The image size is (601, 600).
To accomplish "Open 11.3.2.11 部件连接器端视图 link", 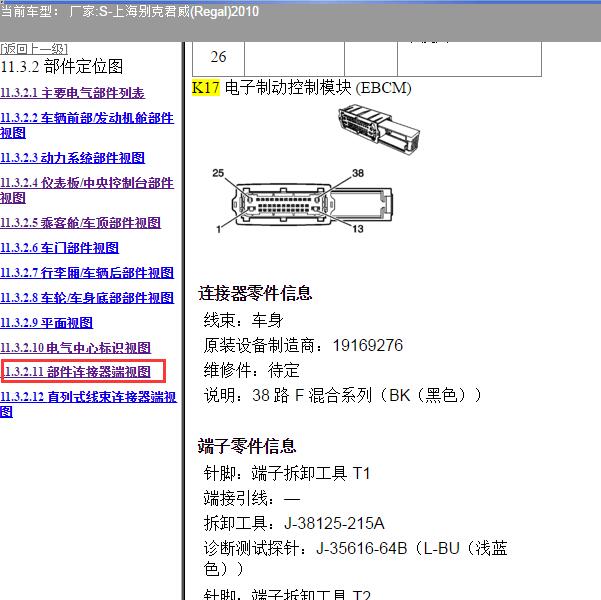I will point(77,372).
